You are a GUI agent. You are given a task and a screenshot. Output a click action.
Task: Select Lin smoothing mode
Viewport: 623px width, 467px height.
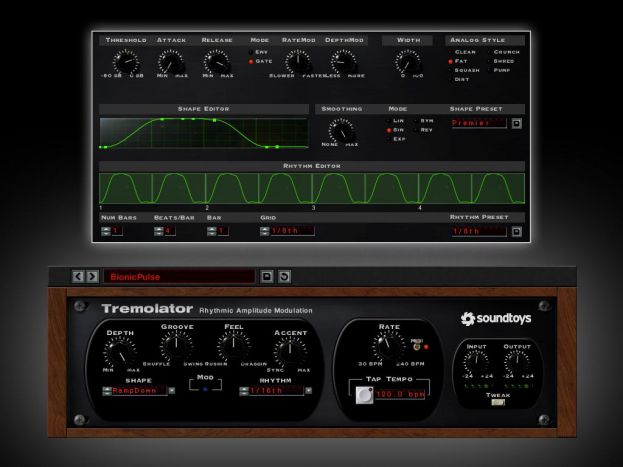pos(389,121)
